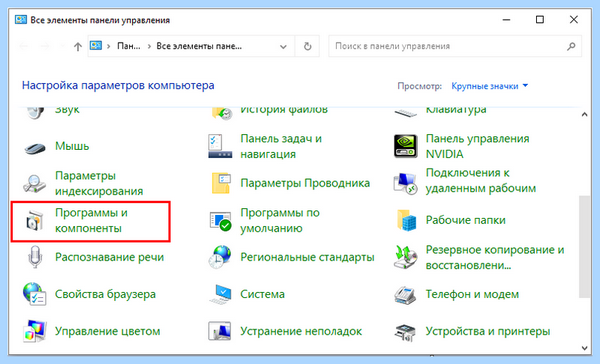This screenshot has width=600, height=364.
Task: Open the Параметры Проводника link
Action: pyautogui.click(x=305, y=183)
